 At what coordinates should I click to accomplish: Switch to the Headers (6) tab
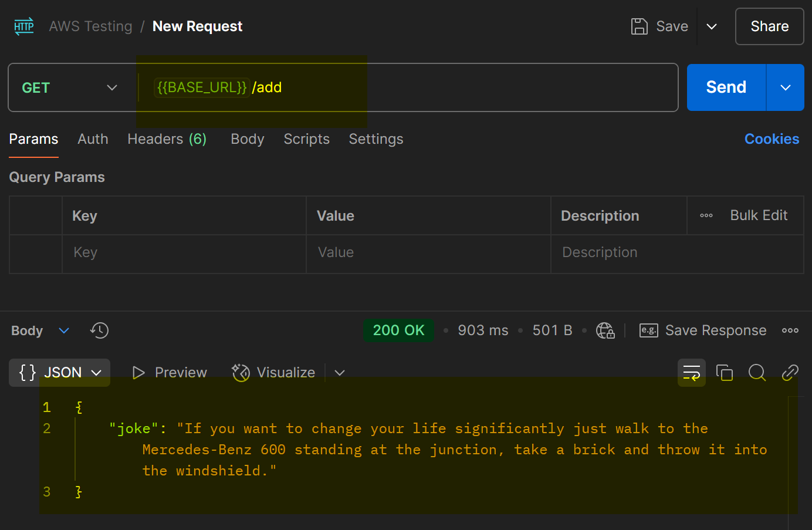(x=167, y=139)
